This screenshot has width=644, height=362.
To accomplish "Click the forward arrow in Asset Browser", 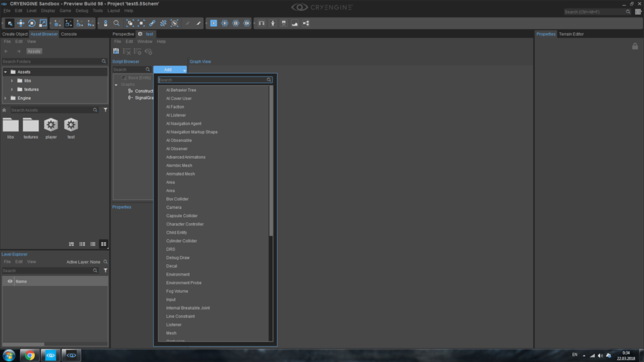I will pos(19,52).
